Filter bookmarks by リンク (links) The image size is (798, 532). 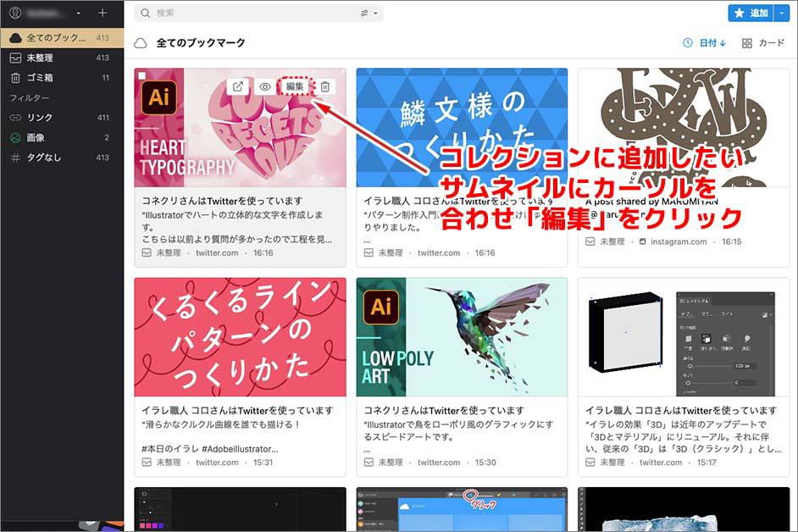point(40,118)
